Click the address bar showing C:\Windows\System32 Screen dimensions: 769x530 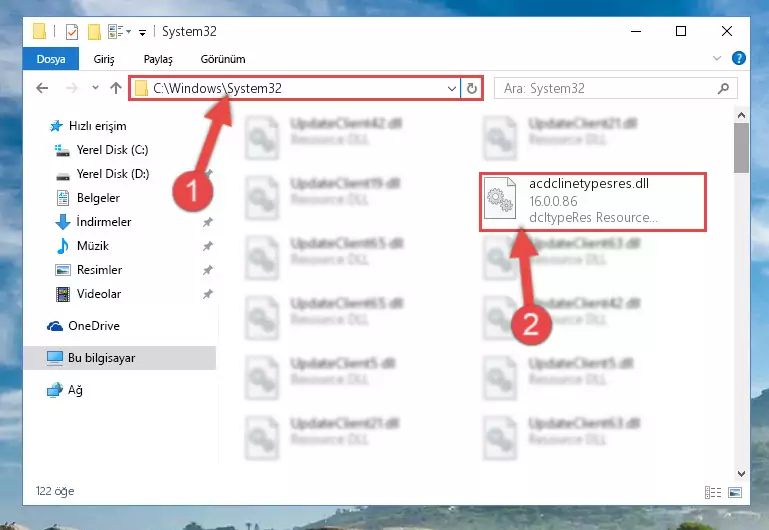point(295,88)
